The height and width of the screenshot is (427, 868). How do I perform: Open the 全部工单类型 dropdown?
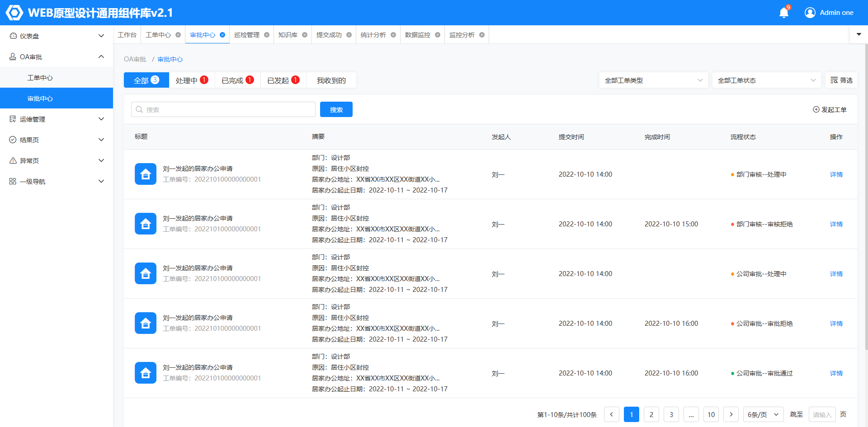pyautogui.click(x=653, y=80)
